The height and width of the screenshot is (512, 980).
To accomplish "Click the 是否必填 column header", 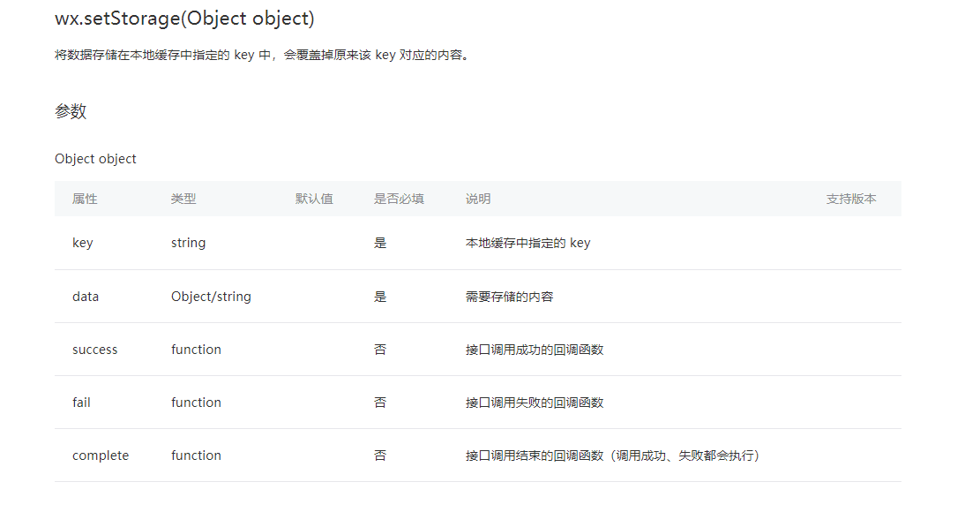I will [x=399, y=199].
